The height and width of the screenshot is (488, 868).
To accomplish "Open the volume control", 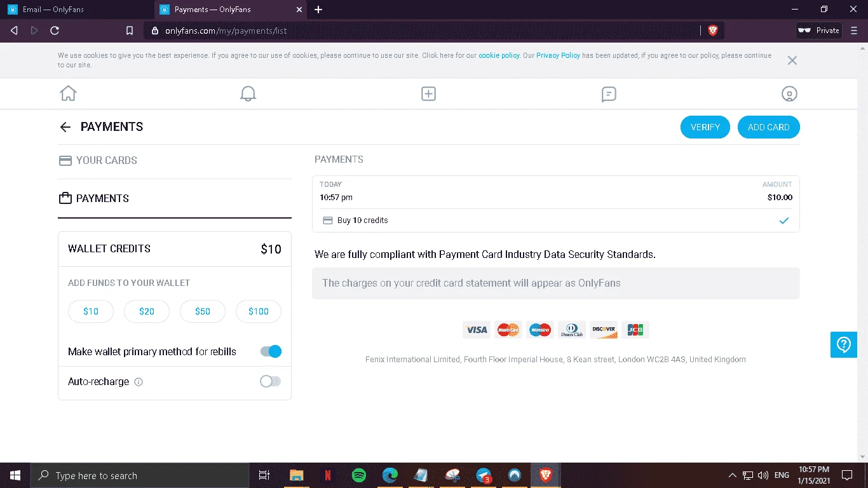I will pyautogui.click(x=763, y=475).
